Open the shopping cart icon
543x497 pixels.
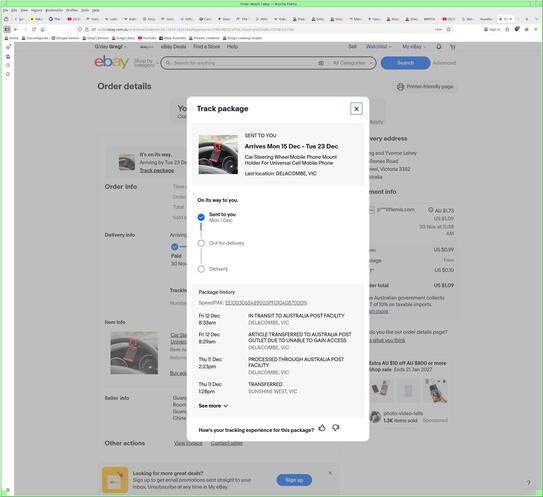point(452,46)
